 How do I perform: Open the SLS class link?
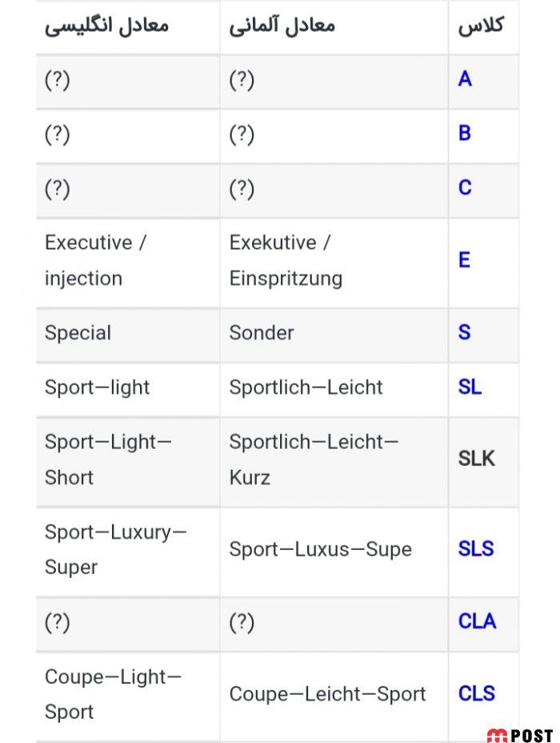pos(476,549)
